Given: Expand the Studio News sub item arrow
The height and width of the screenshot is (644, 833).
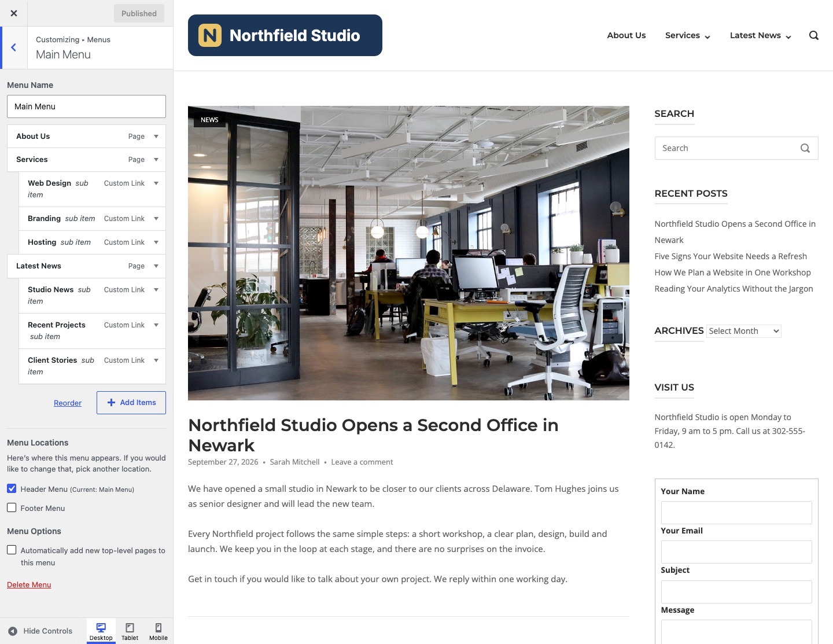Looking at the screenshot, I should [x=156, y=290].
